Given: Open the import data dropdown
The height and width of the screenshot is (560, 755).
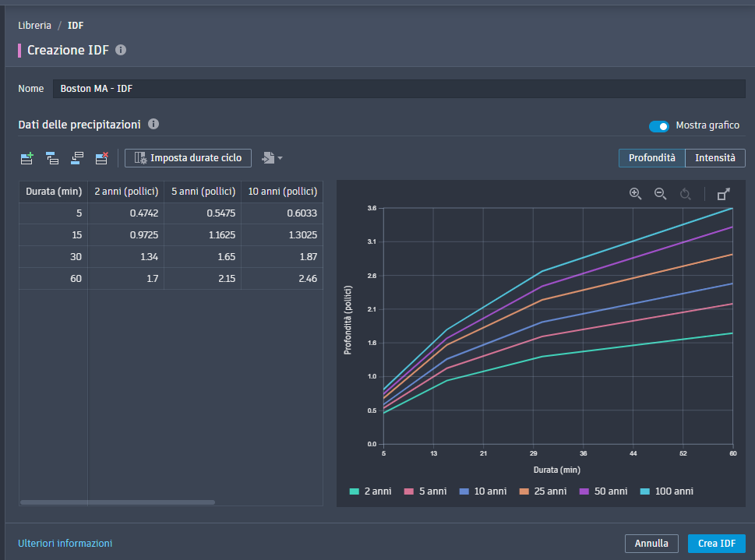Looking at the screenshot, I should pos(272,158).
